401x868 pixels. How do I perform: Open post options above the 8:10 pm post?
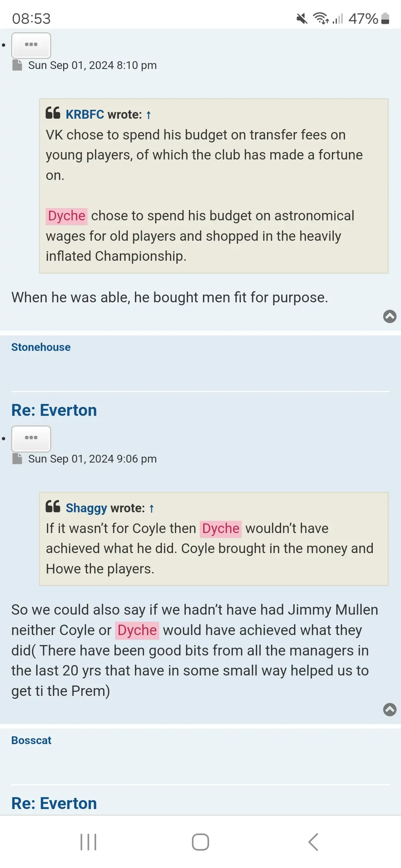[x=31, y=45]
